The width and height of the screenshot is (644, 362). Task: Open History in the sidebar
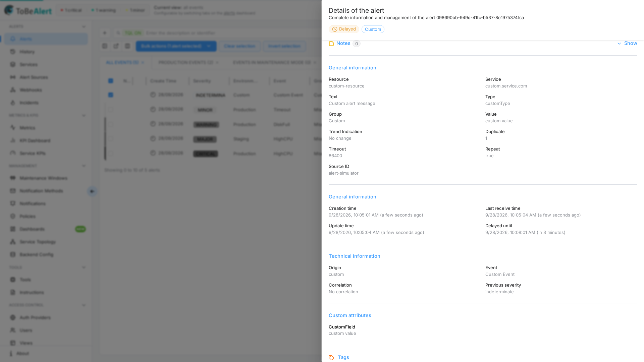(x=46, y=52)
